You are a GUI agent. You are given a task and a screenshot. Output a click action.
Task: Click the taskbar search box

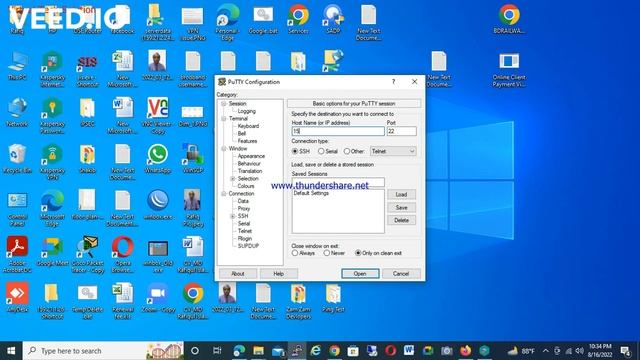[x=103, y=351]
